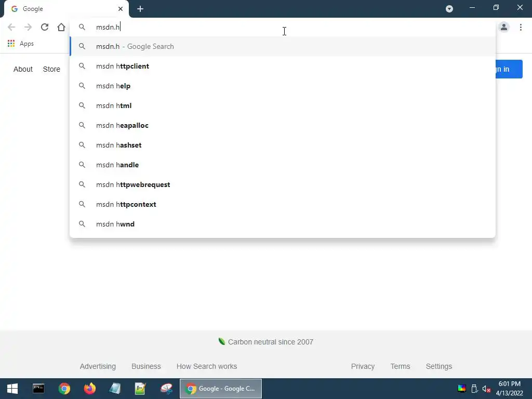This screenshot has height=399, width=532.
Task: Choose 'msdn handle' suggestion
Action: click(x=282, y=165)
